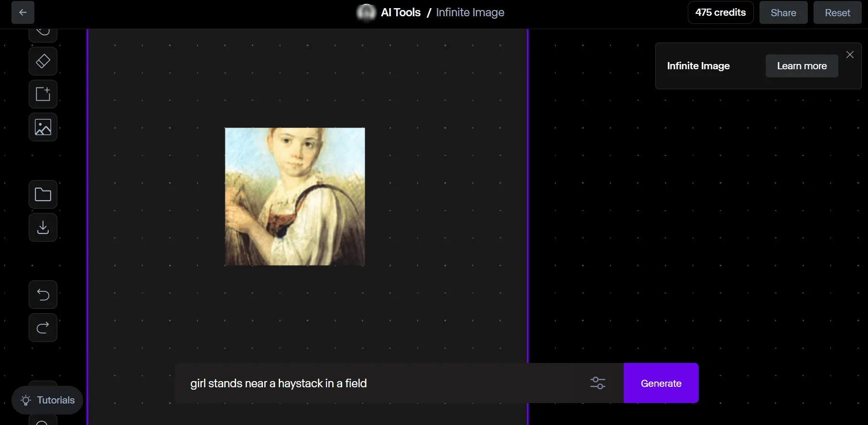Click the Infinite Image card title

[698, 66]
